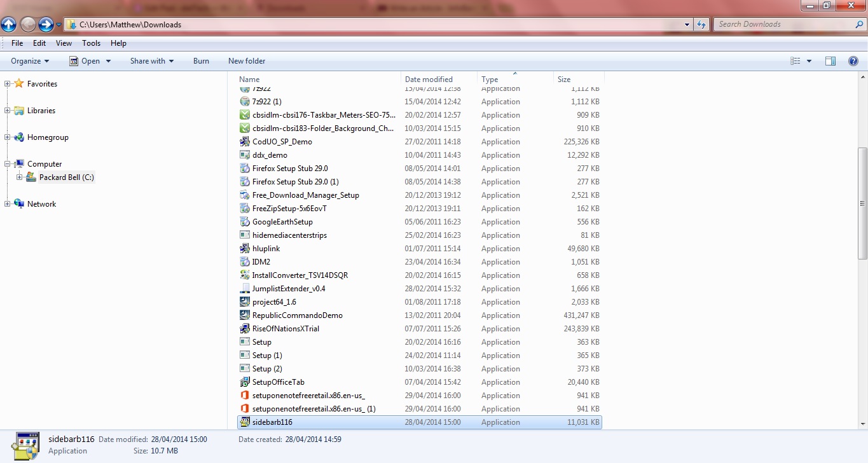The image size is (868, 463).
Task: Click the hluplink file icon
Action: click(x=245, y=249)
